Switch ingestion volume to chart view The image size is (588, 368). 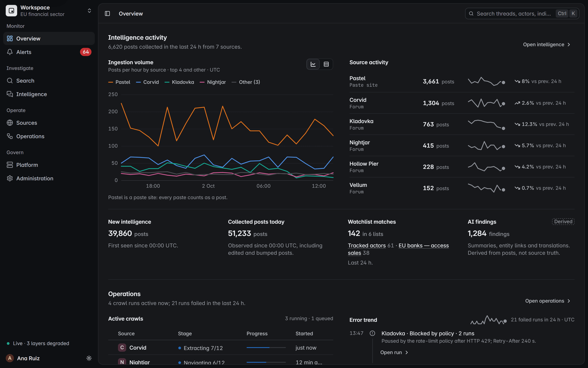point(313,64)
